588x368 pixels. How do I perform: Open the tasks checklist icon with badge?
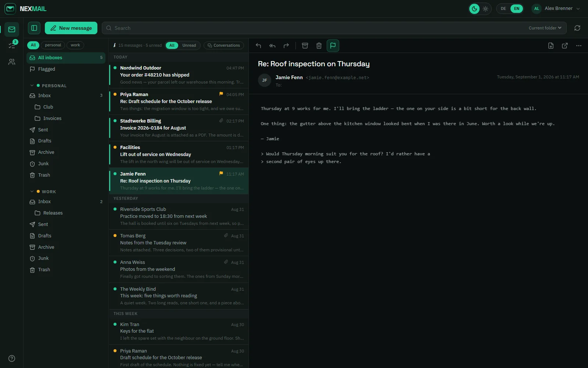pos(12,46)
